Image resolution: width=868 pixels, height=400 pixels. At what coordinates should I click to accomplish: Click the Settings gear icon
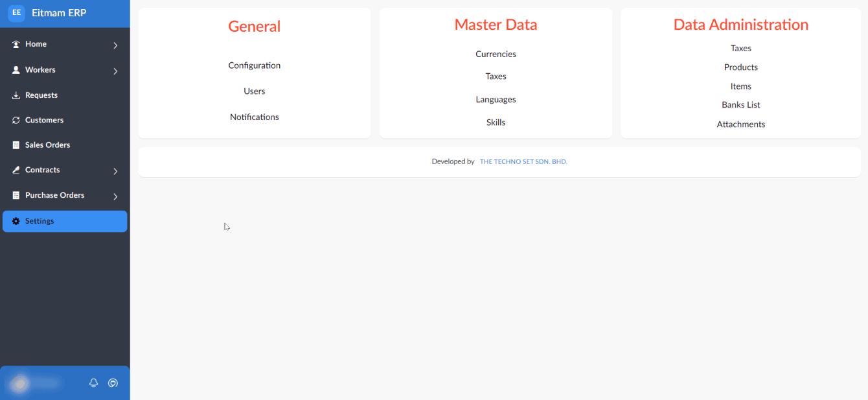click(x=16, y=221)
